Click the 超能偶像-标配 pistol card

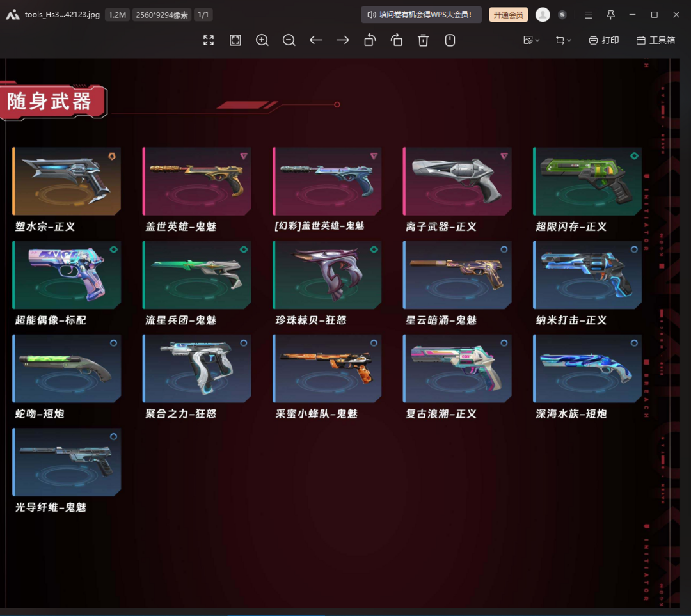pos(67,275)
